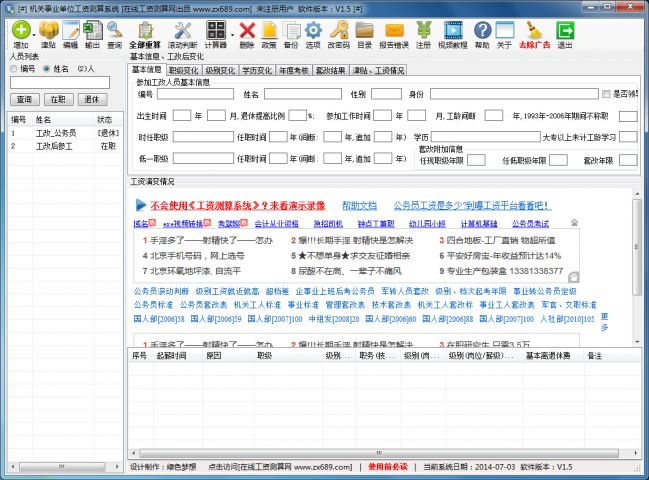The width and height of the screenshot is (649, 480).
Task: Click the red 删除 (Delete) icon
Action: [247, 32]
